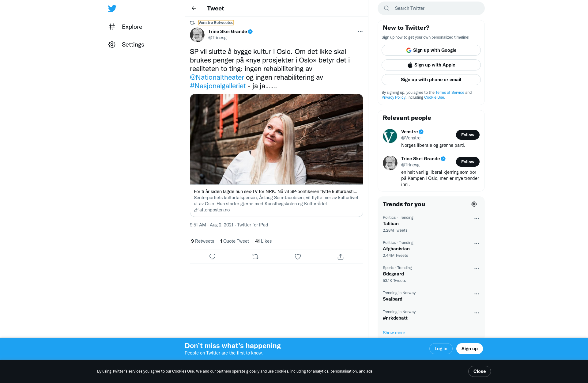View the 41 Likes list
Viewport: 588px width, 383px height.
coord(263,241)
